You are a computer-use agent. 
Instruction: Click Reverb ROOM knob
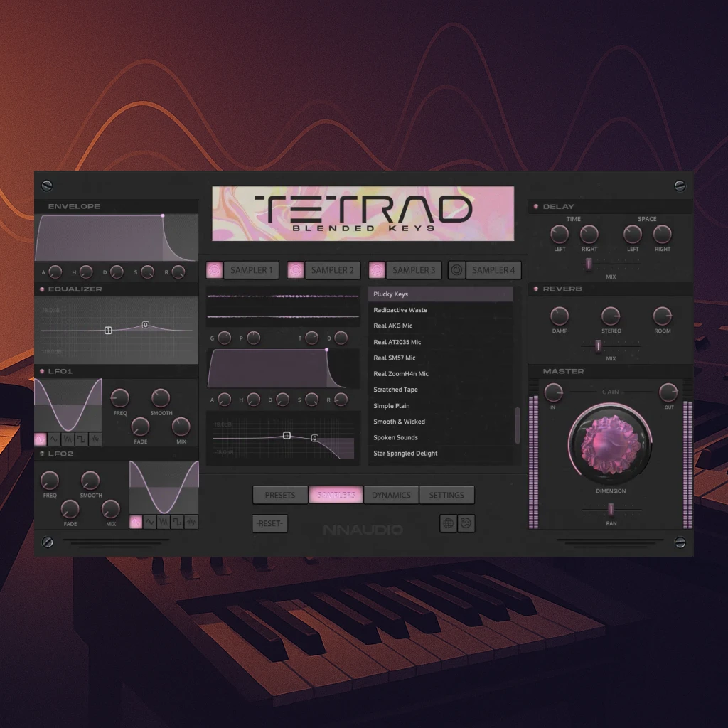tap(663, 316)
